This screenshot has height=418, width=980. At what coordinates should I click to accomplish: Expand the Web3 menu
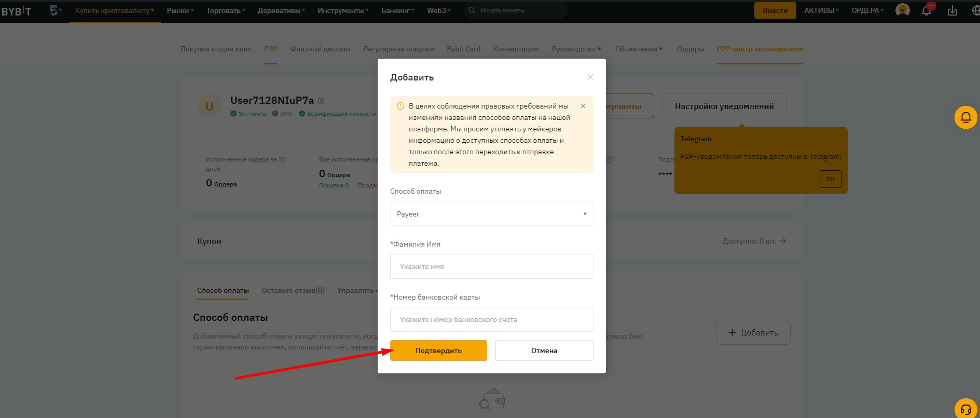point(439,10)
